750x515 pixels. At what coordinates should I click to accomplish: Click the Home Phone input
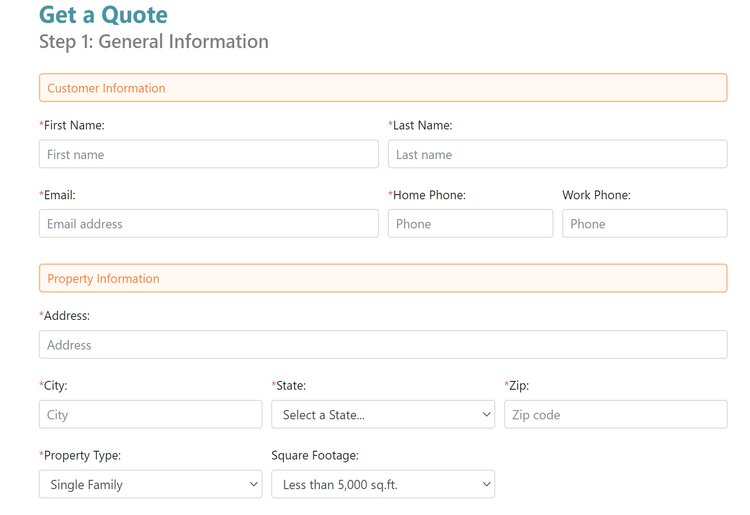[470, 224]
